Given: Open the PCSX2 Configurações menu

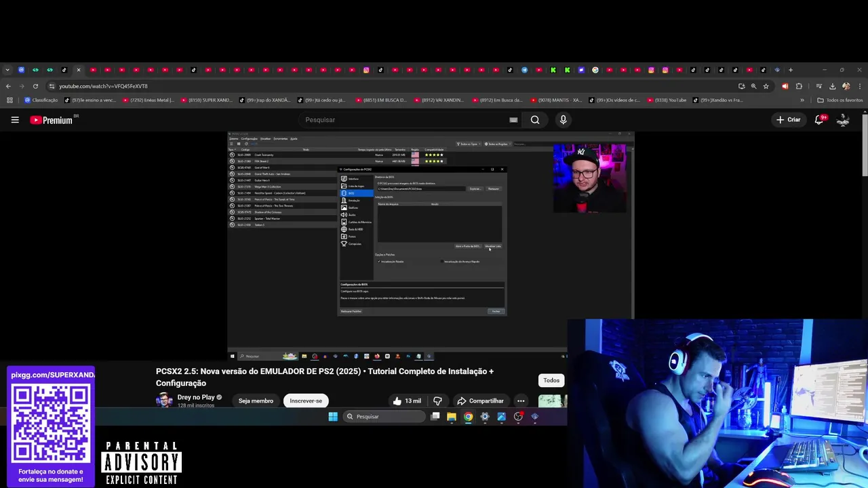Looking at the screenshot, I should [249, 138].
